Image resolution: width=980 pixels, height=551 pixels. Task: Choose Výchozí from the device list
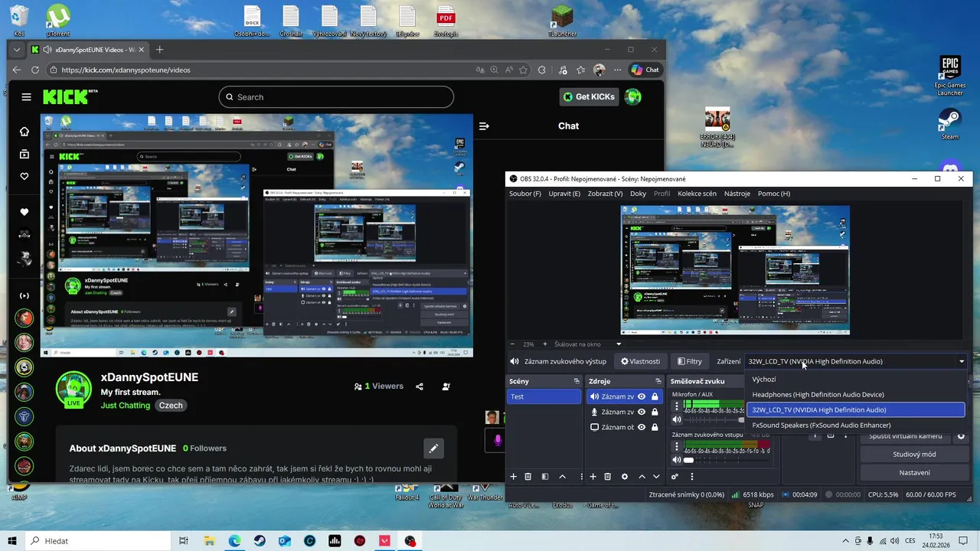(855, 380)
